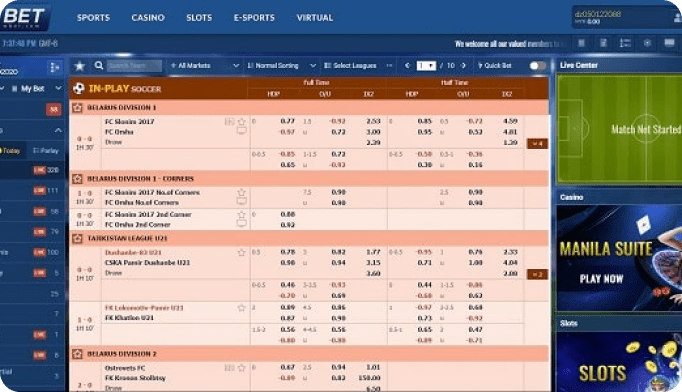Image resolution: width=682 pixels, height=392 pixels.
Task: Star the FC Slonim 2017 No.of Corners match
Action: [241, 192]
